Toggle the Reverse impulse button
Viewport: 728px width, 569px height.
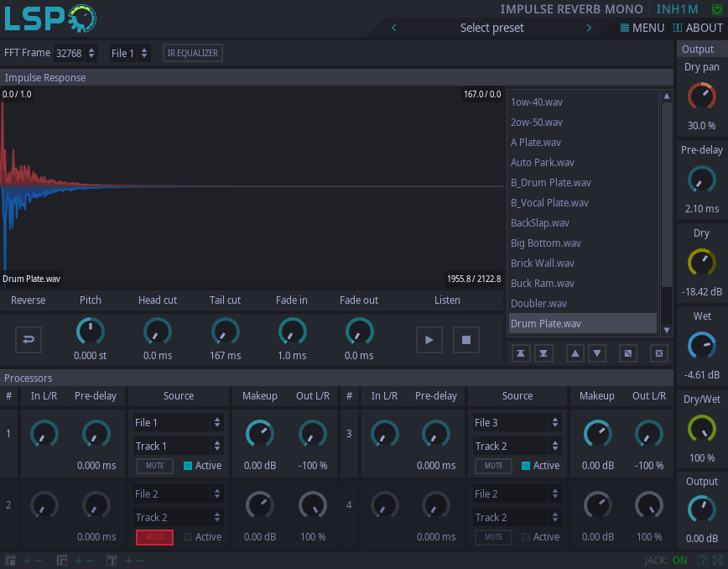pos(29,339)
